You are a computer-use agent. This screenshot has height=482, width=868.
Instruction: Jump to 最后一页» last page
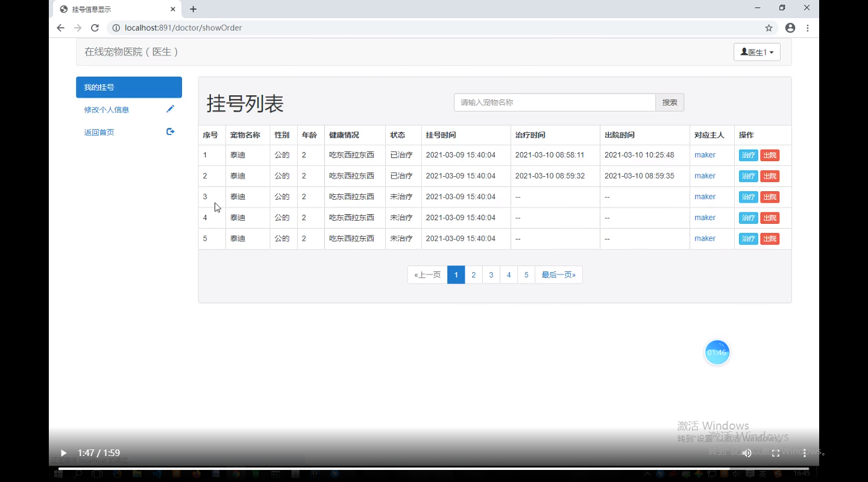point(559,275)
